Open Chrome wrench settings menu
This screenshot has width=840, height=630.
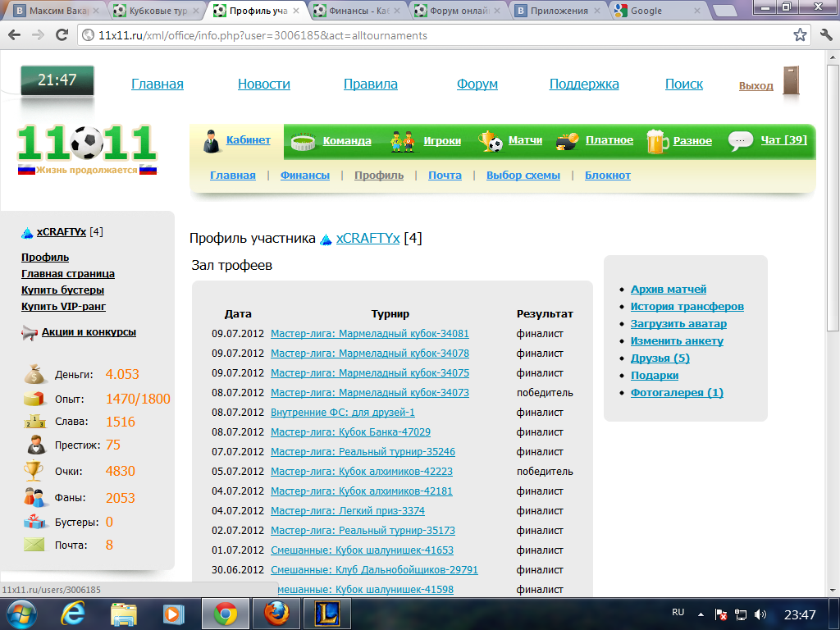[826, 35]
